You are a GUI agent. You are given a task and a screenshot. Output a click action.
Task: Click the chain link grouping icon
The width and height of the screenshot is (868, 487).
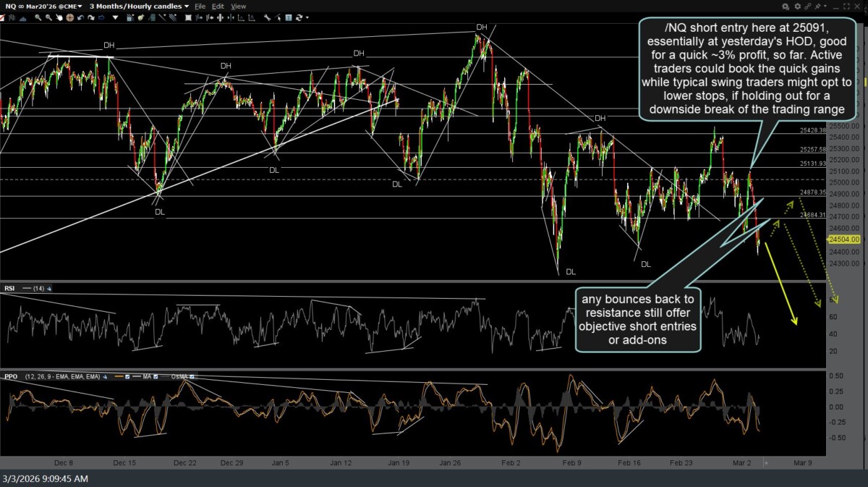(807, 7)
